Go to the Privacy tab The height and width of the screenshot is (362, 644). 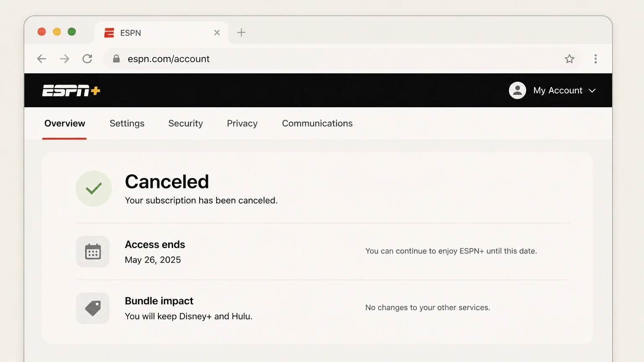242,124
